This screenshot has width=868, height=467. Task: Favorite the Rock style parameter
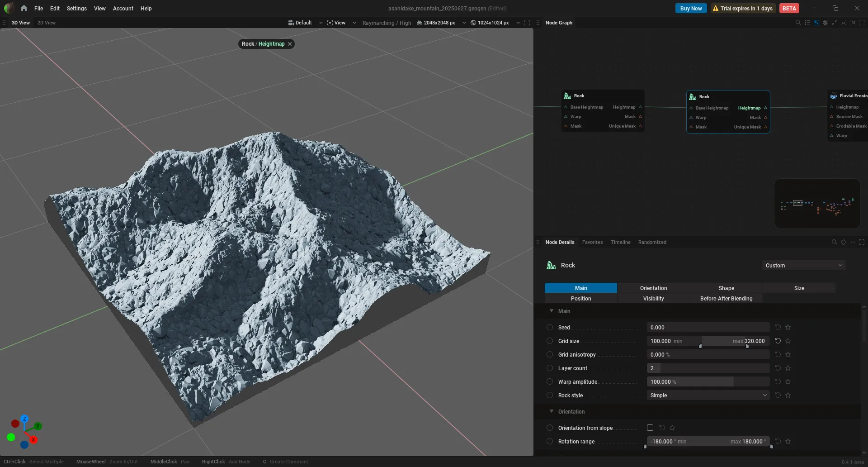coord(788,395)
